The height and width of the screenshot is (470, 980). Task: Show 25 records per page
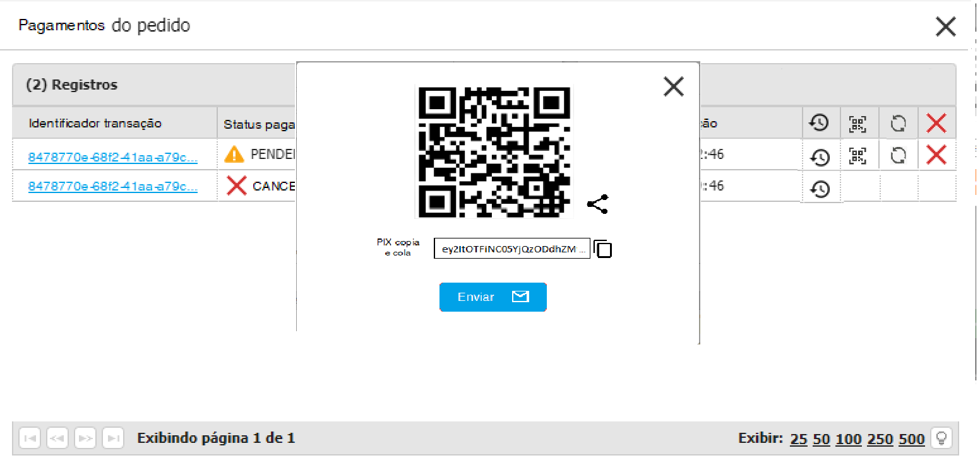(799, 439)
